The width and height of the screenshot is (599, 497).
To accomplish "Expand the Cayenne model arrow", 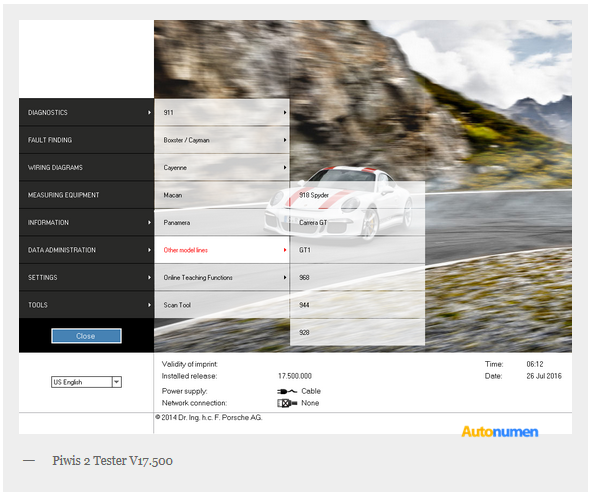I will tap(285, 167).
